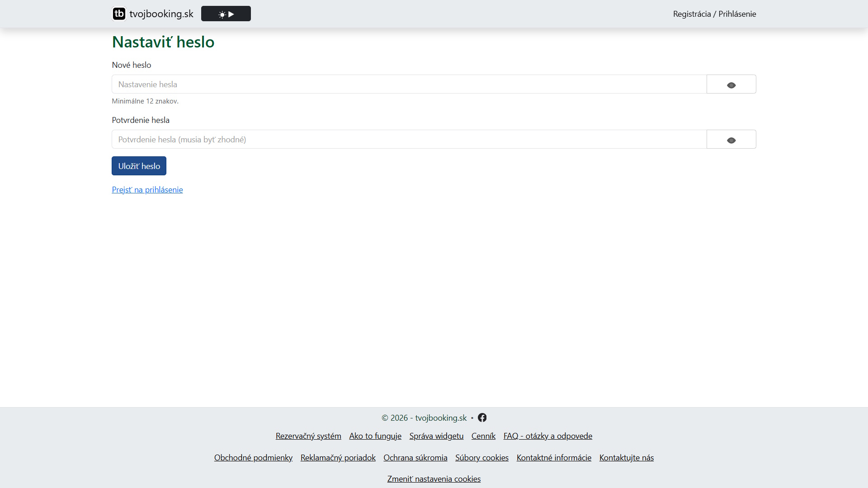The image size is (868, 488).
Task: Click the tb logo icon
Action: [119, 14]
